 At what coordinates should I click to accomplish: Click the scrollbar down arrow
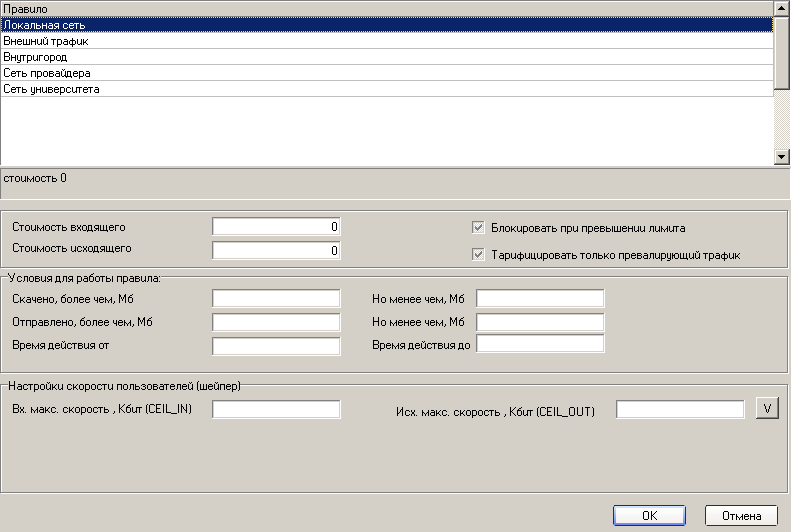click(782, 157)
